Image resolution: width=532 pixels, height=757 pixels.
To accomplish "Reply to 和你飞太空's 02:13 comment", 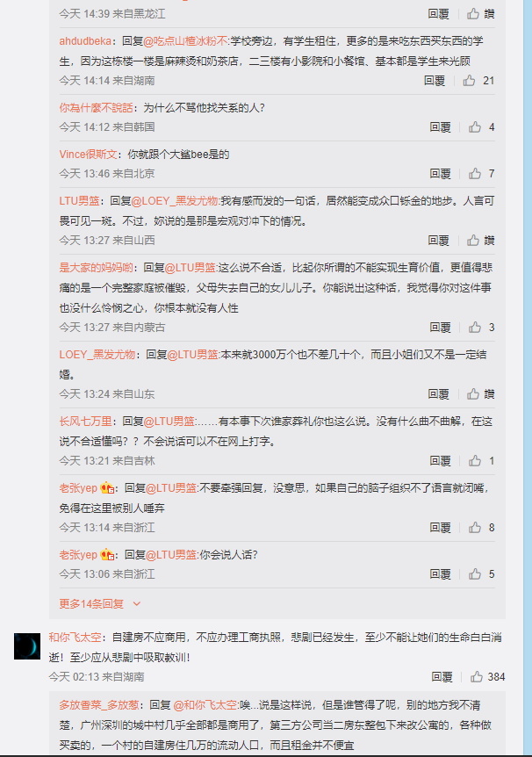I will (x=442, y=676).
